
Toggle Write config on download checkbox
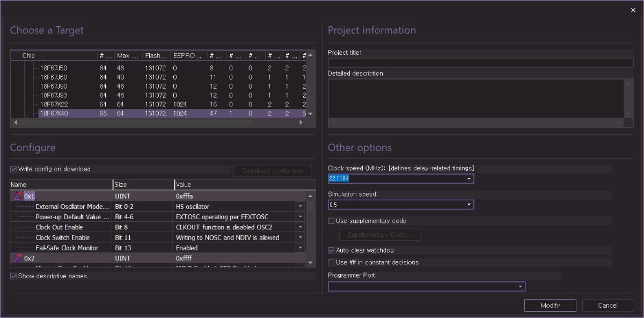pos(14,169)
